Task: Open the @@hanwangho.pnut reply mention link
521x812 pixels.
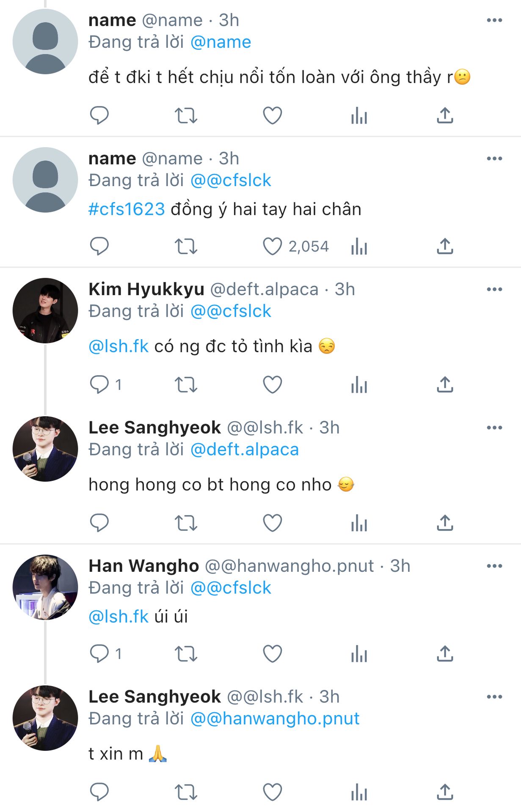Action: [x=275, y=719]
